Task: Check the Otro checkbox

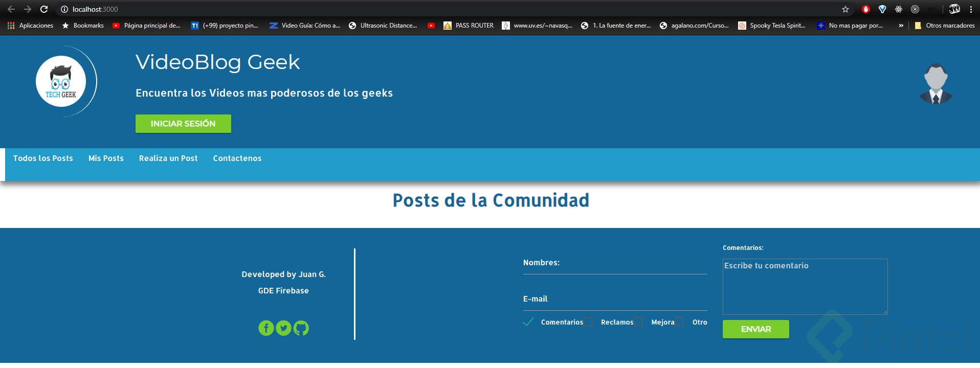Action: [x=679, y=322]
